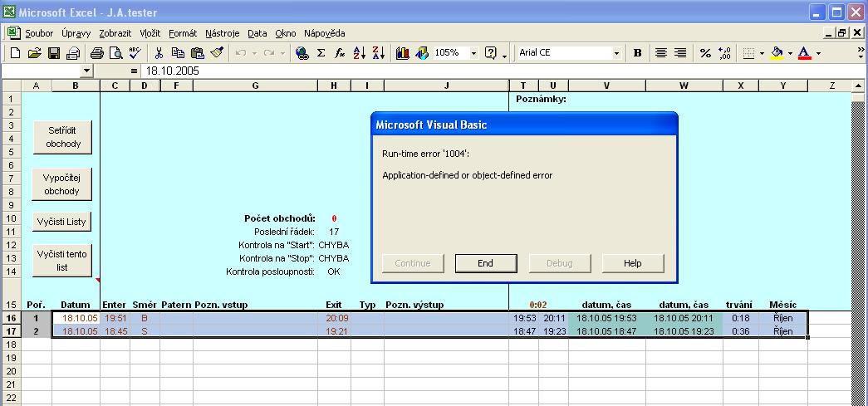Open the Formát menu

click(183, 33)
